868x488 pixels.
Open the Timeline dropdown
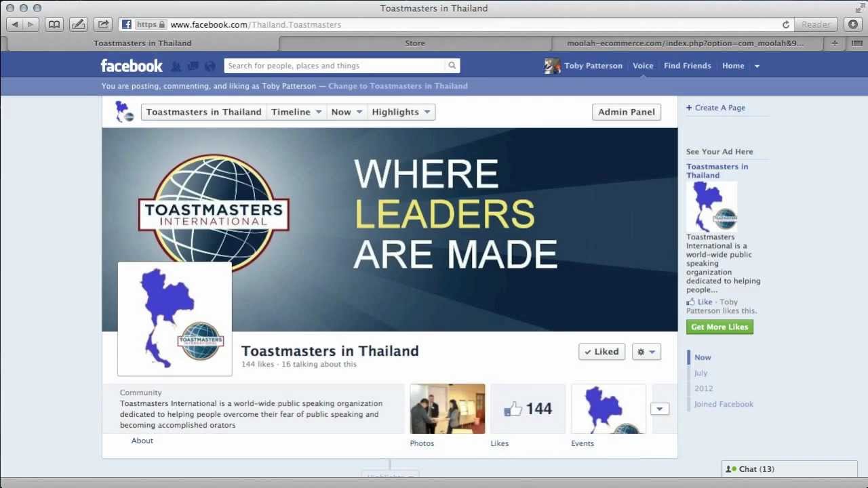coord(296,112)
